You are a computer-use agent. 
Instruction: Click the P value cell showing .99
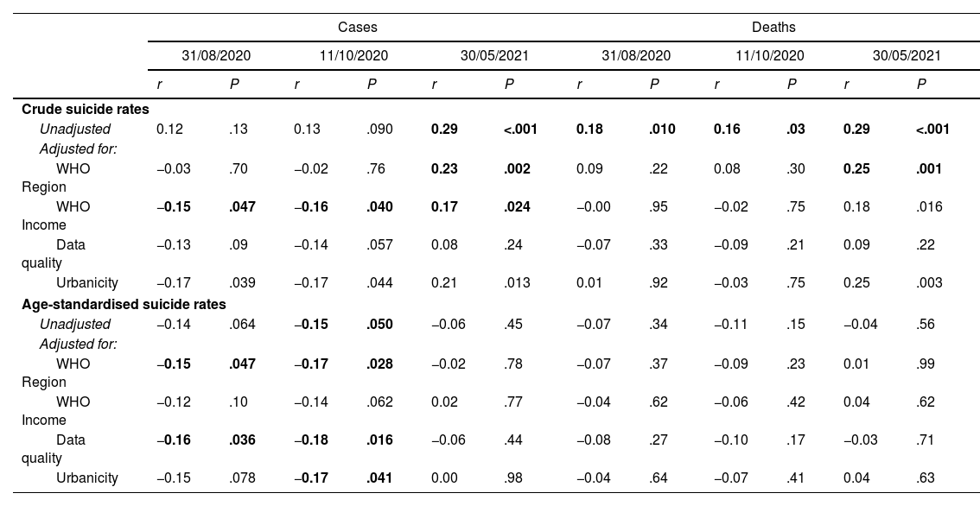tap(925, 364)
